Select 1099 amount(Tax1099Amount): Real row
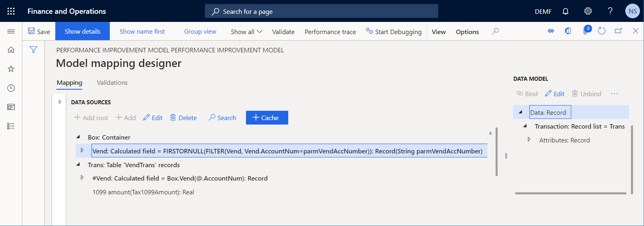The width and height of the screenshot is (644, 226). pos(143,192)
